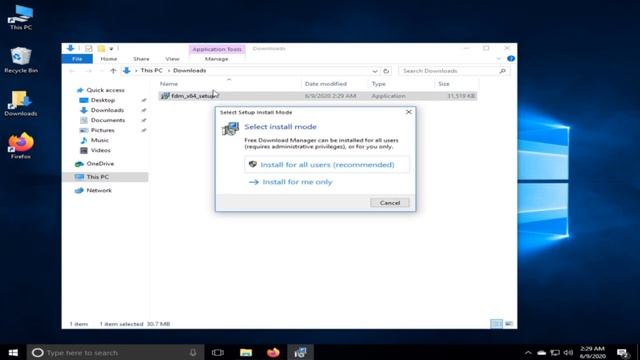Open Firefox from taskbar
This screenshot has height=360, width=640.
coord(273,352)
